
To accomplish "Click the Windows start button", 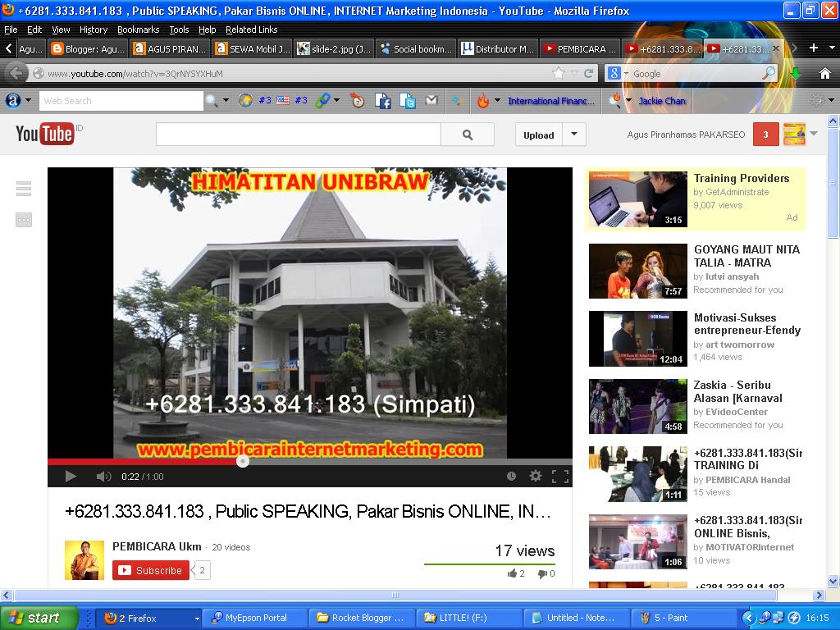I will pyautogui.click(x=39, y=618).
